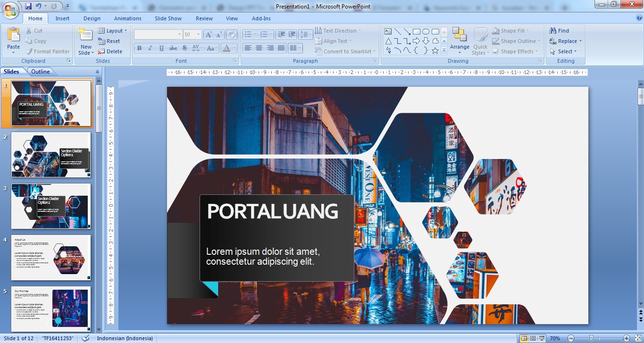
Task: Increase list indent level
Action: click(x=293, y=34)
